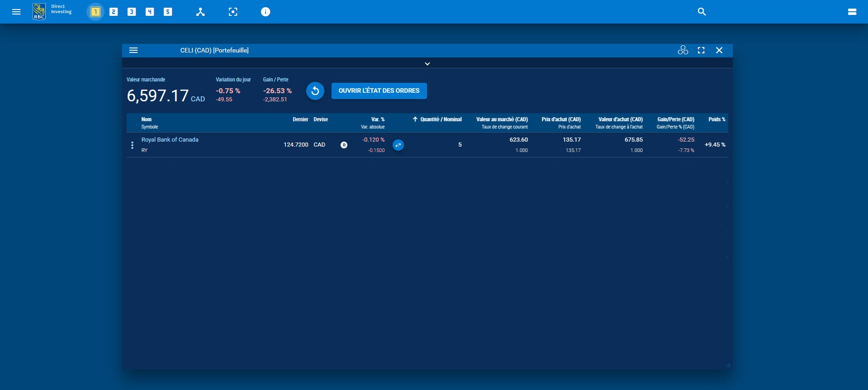
Task: Click the three-circles link group icon
Action: tap(683, 50)
